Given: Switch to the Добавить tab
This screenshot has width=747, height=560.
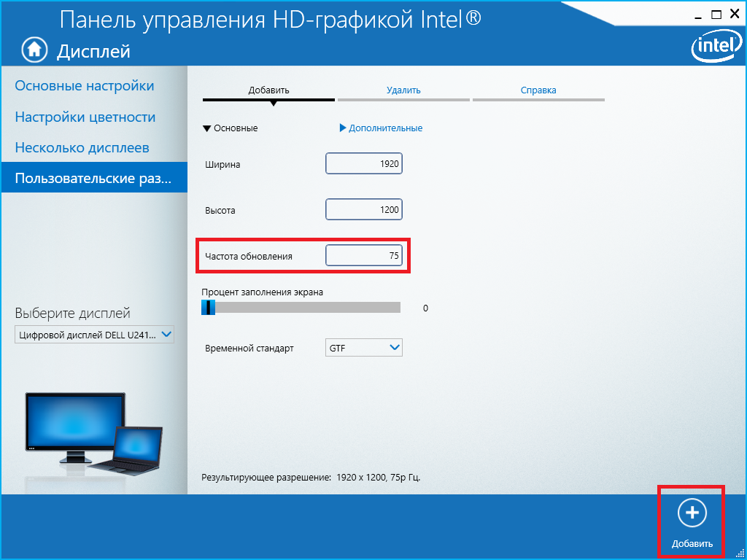Looking at the screenshot, I should 268,90.
